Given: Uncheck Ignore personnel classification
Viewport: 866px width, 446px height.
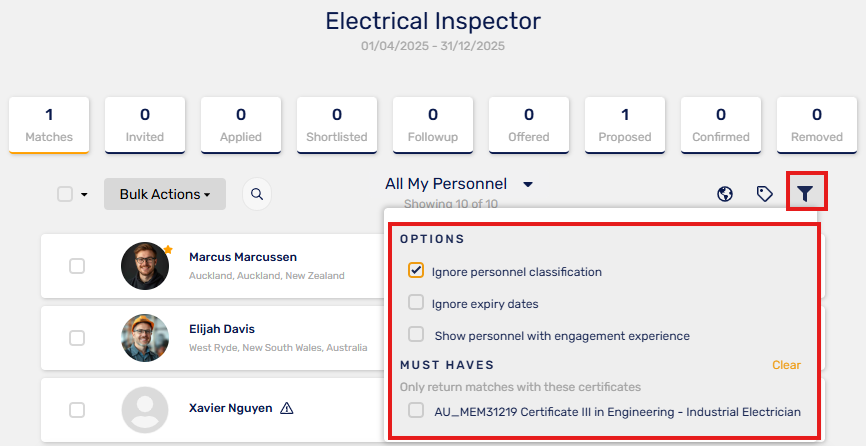Looking at the screenshot, I should coord(416,270).
